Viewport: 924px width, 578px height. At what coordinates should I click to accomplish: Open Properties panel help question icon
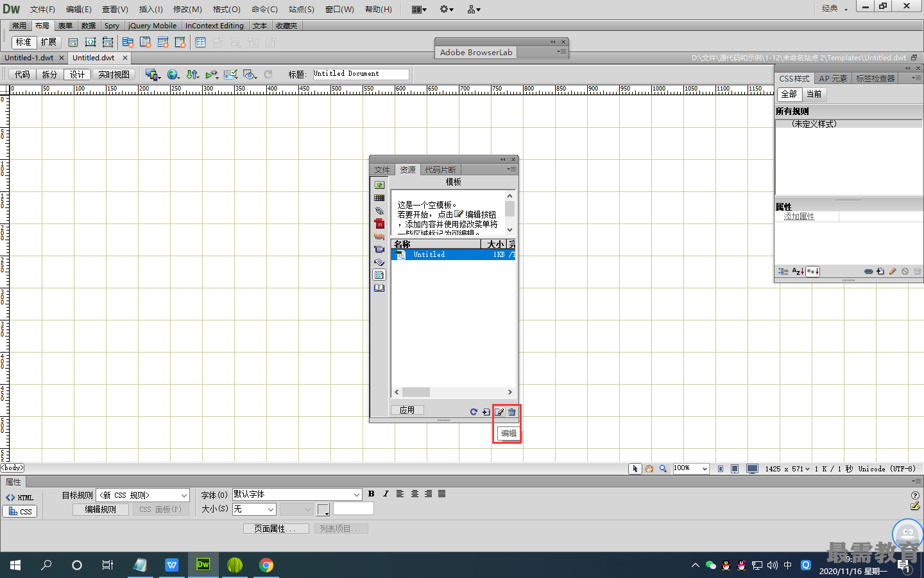click(x=915, y=495)
